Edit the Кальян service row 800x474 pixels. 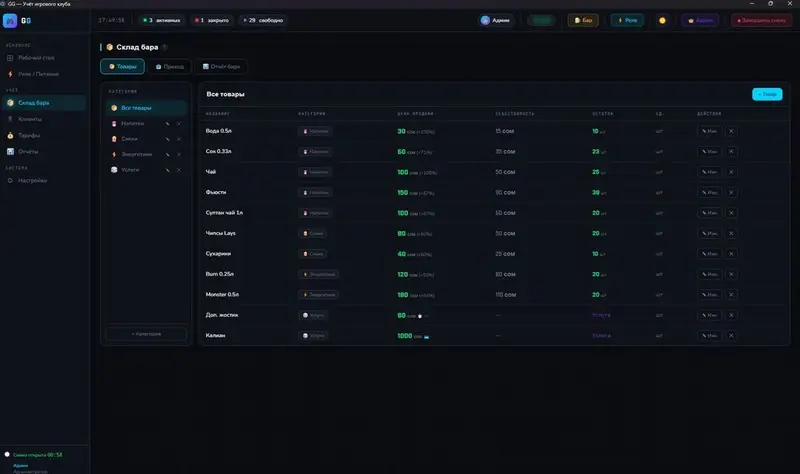(x=709, y=335)
